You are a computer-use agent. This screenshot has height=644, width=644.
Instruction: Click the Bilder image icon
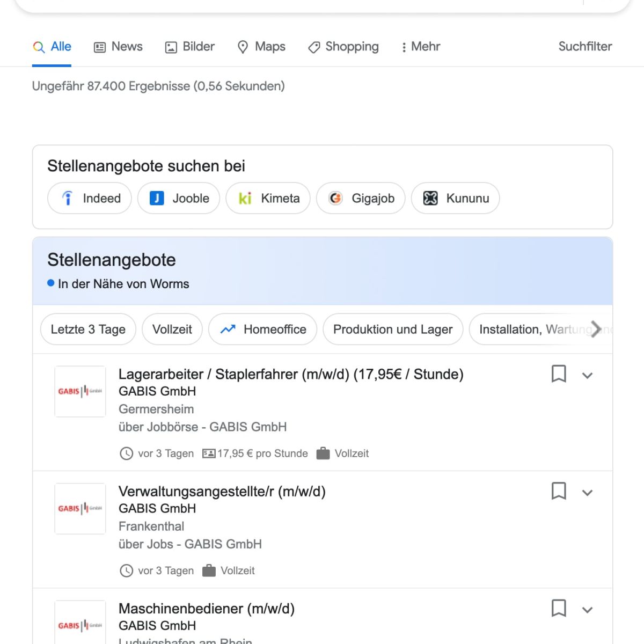point(171,47)
